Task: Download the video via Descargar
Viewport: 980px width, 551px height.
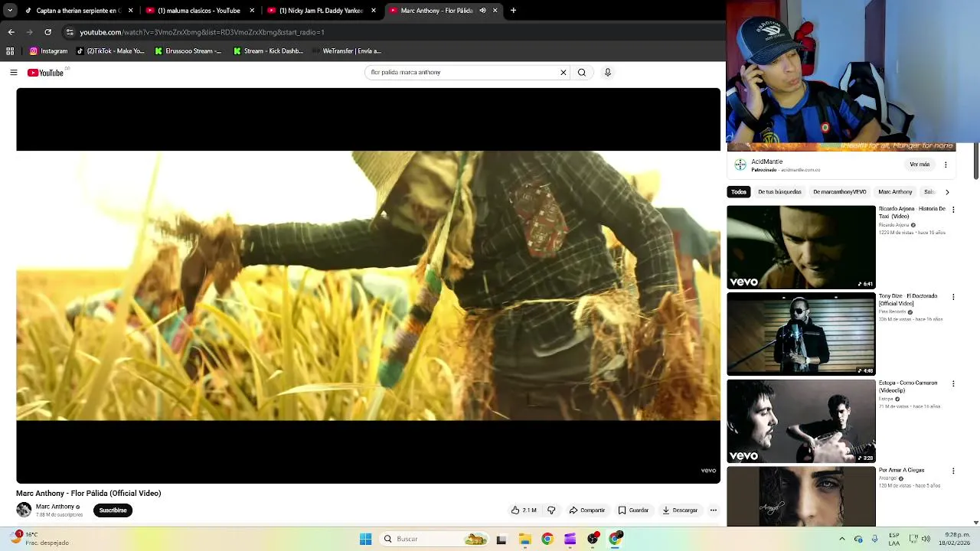Action: click(x=680, y=510)
